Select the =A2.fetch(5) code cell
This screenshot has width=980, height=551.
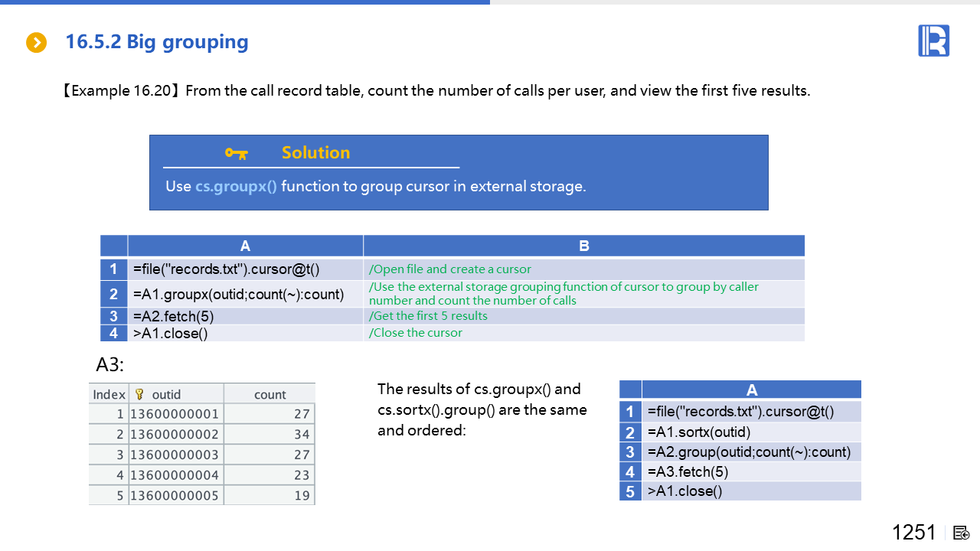245,316
